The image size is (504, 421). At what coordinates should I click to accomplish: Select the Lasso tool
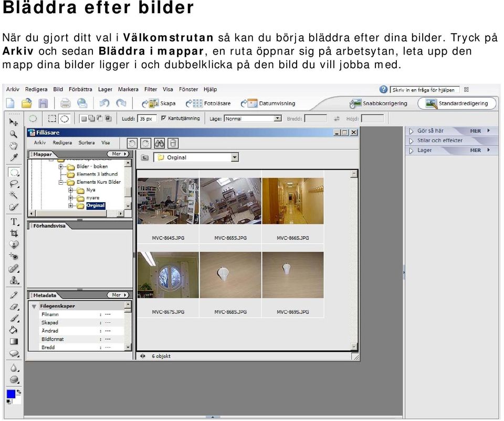point(14,184)
